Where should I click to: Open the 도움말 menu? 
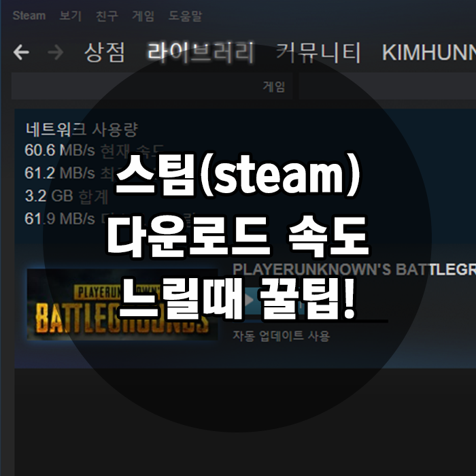pos(185,16)
